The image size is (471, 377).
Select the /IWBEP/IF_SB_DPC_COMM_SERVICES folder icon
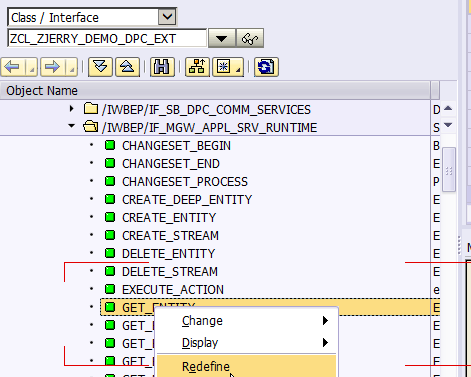(x=91, y=109)
